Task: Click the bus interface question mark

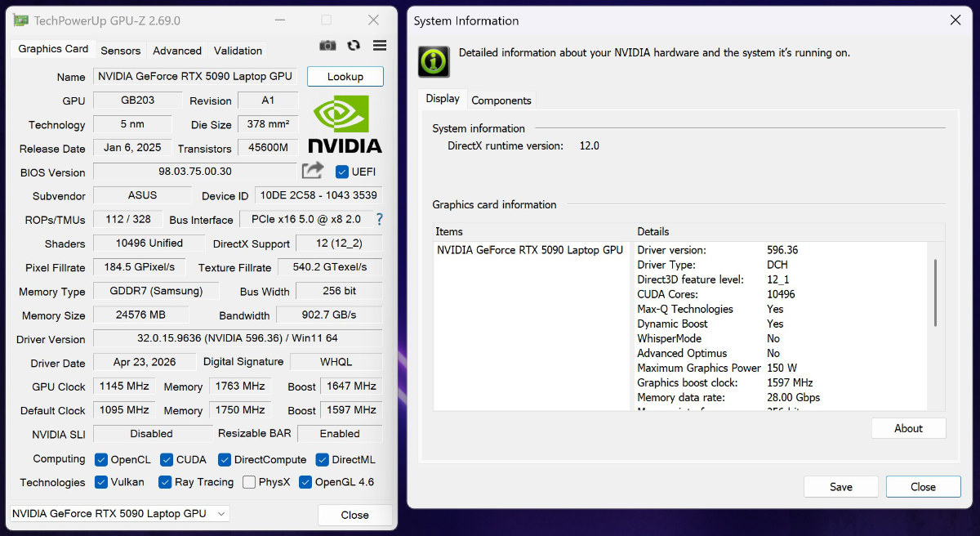Action: pos(379,220)
